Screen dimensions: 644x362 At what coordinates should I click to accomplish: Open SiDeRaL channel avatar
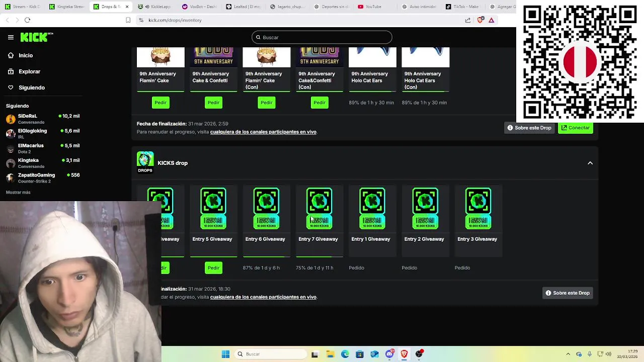pos(11,119)
